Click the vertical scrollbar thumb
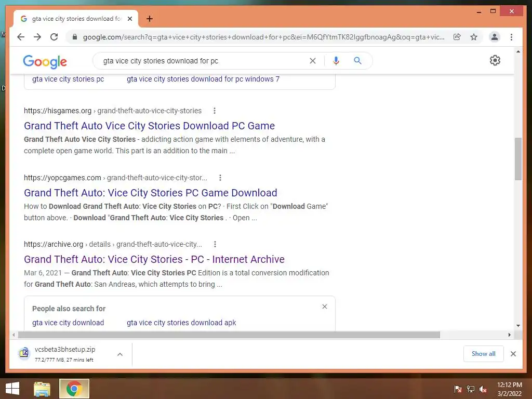 click(x=518, y=159)
